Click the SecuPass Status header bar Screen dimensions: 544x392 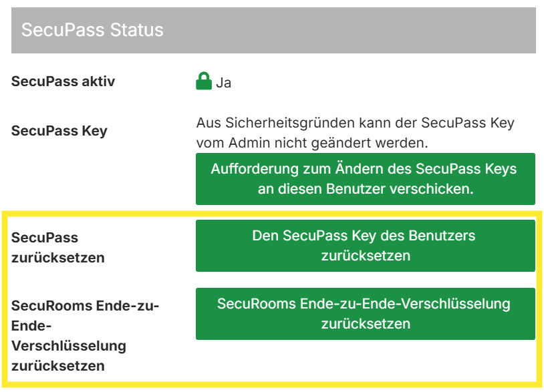coord(273,30)
